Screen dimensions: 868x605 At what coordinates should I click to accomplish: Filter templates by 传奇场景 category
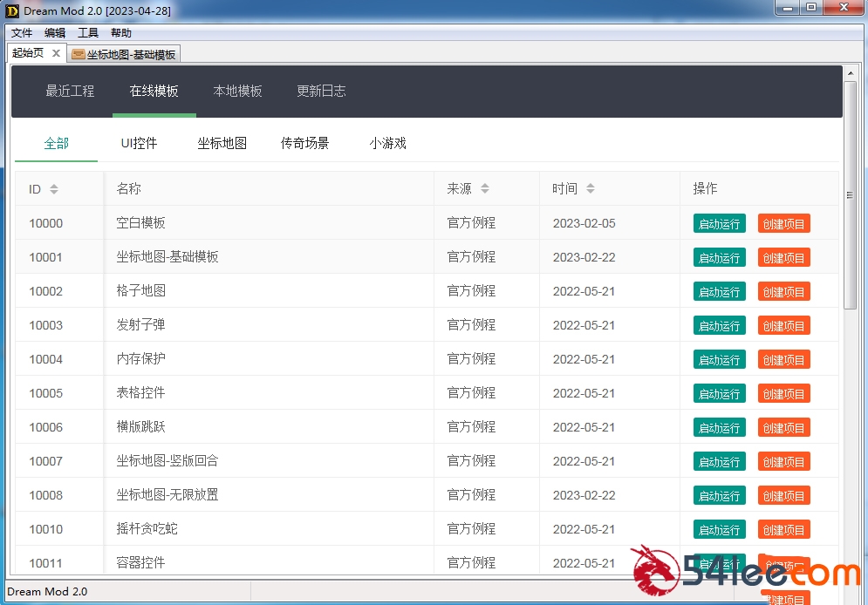point(304,143)
